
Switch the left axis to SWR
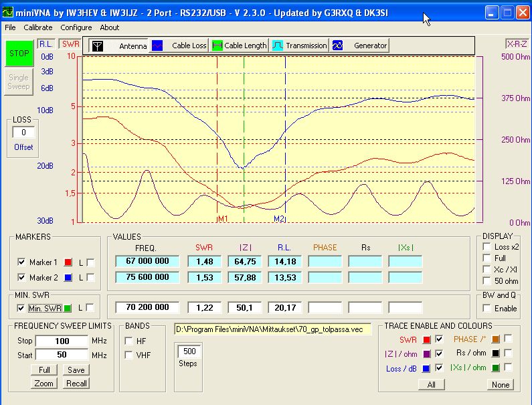(x=70, y=44)
